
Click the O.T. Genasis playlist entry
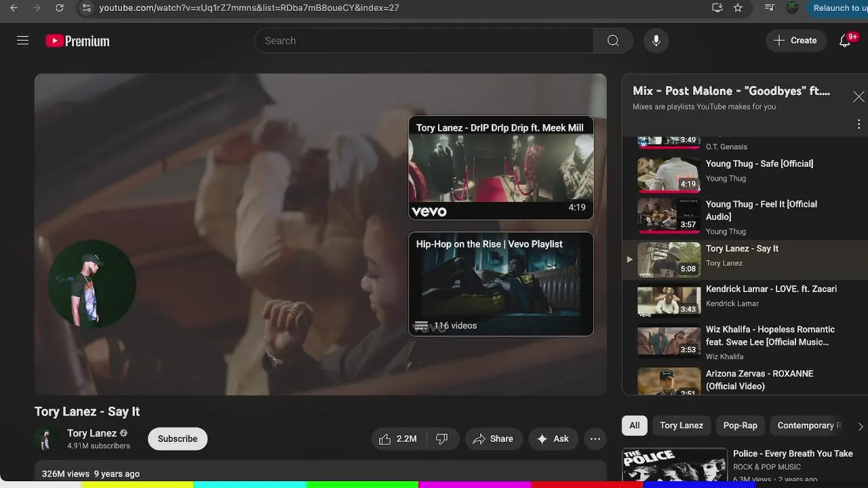click(x=745, y=143)
